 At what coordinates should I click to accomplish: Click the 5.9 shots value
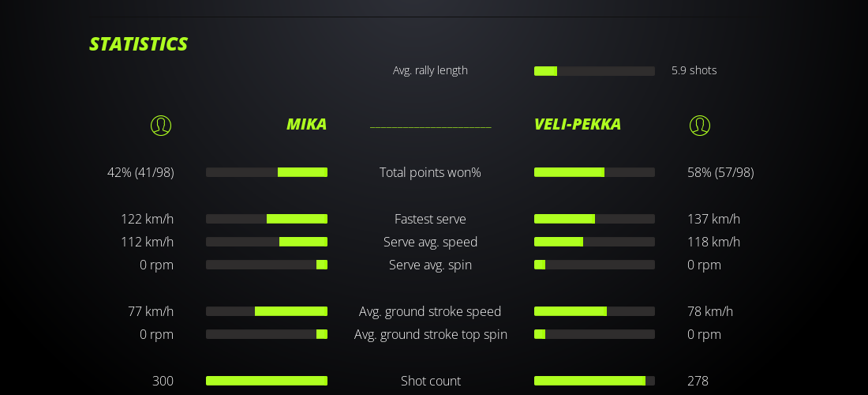(x=694, y=70)
